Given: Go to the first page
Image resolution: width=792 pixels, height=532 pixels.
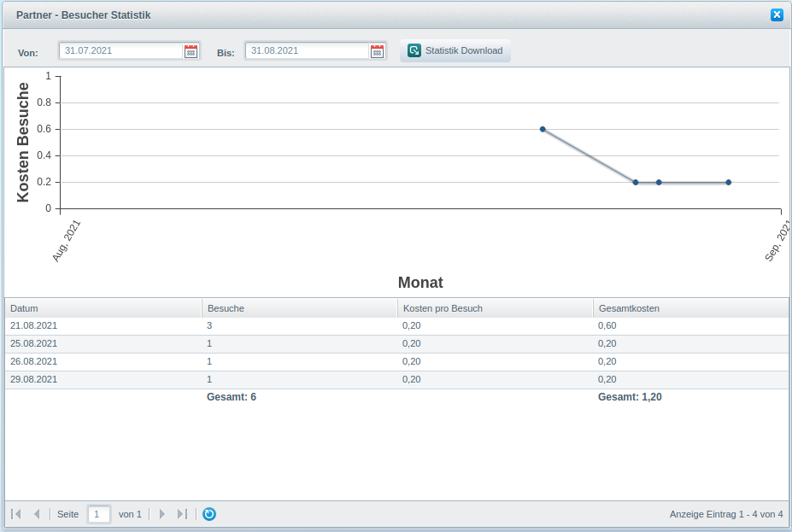Looking at the screenshot, I should (16, 514).
